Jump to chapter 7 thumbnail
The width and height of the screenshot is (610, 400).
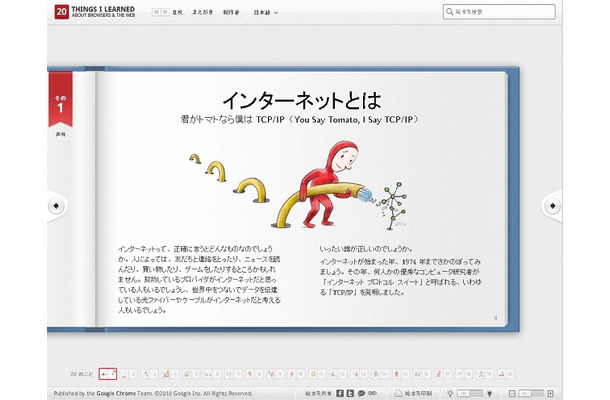tap(233, 374)
